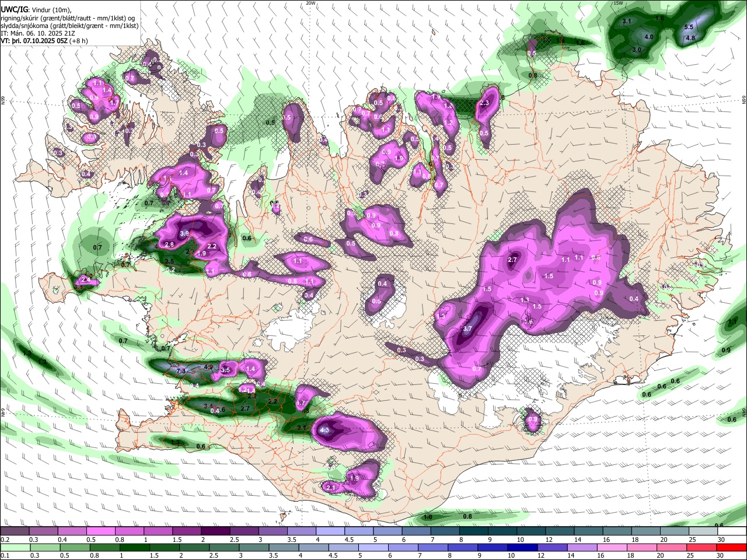Viewport: 747px width, 560px height.
Task: Select the 0.3–0.4 swatch on the upper snow scale
Action: [x=43, y=531]
